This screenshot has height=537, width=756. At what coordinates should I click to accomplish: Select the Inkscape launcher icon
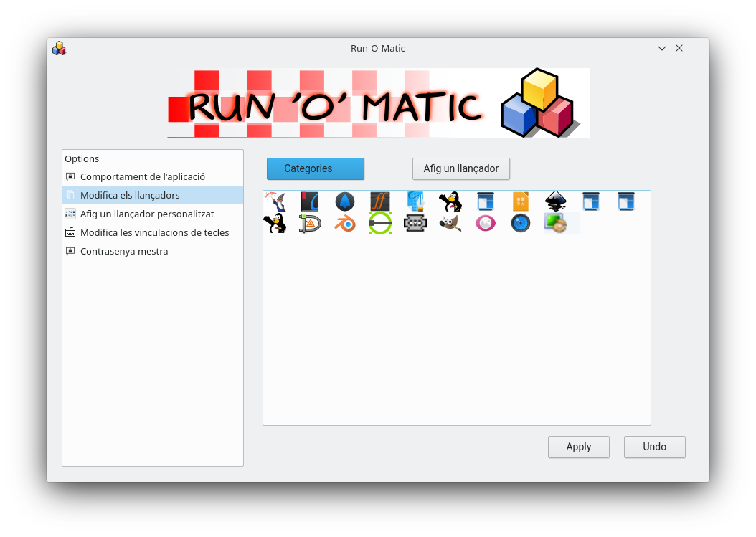[556, 201]
